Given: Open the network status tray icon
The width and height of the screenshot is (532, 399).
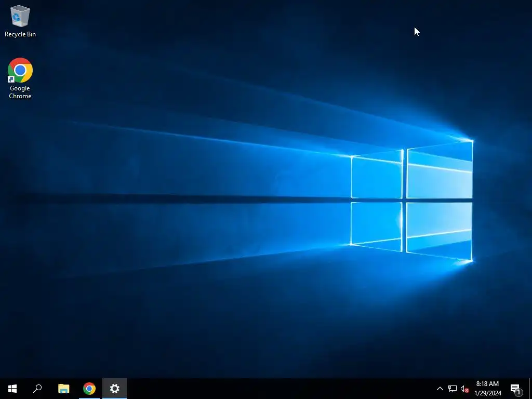Looking at the screenshot, I should [x=453, y=389].
